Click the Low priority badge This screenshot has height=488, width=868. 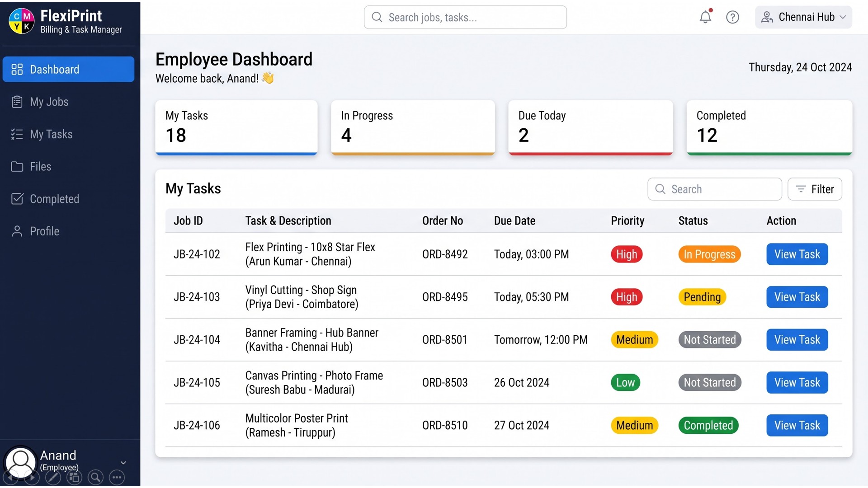(625, 382)
